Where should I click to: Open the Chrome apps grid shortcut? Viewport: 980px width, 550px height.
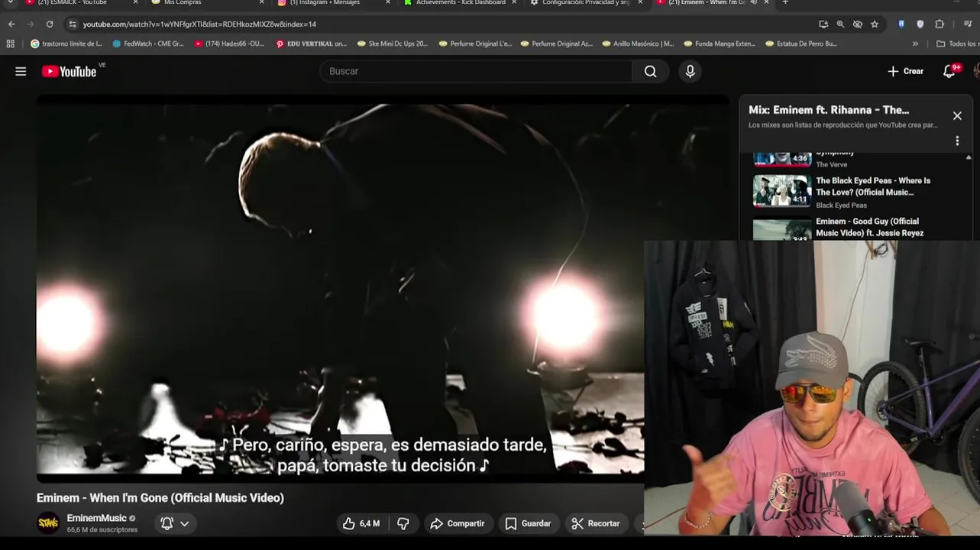(x=11, y=44)
